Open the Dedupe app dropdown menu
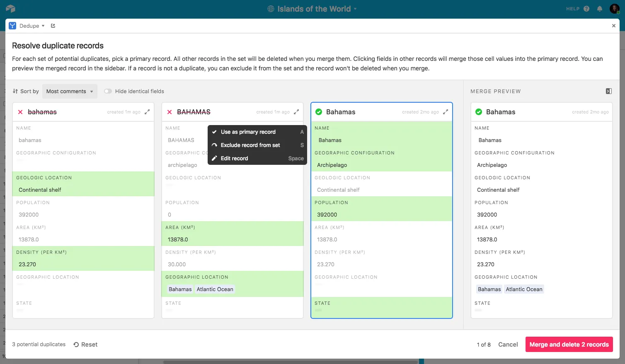Viewport: 625px width, 364px height. tap(31, 26)
